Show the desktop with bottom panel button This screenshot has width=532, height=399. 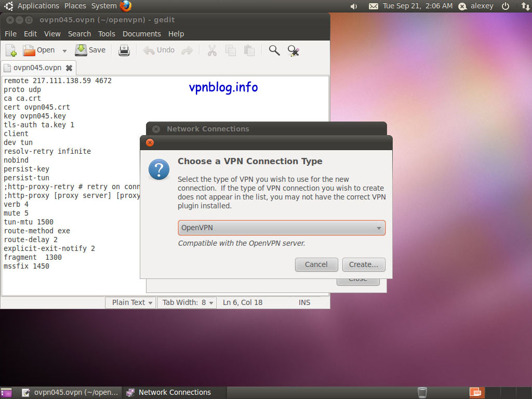pos(6,393)
